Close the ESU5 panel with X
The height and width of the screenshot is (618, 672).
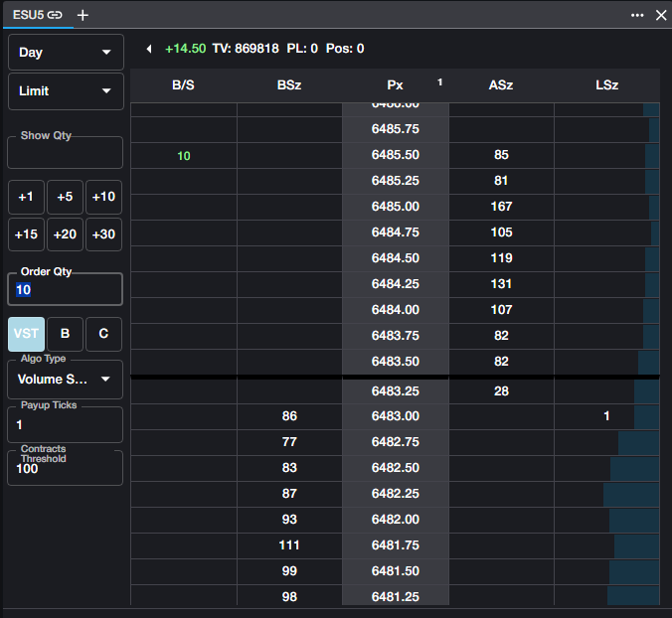pos(660,15)
